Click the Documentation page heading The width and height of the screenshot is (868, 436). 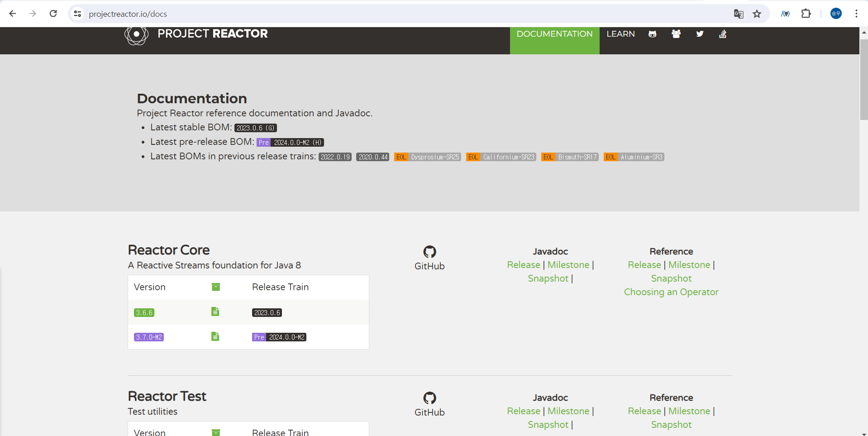tap(192, 99)
